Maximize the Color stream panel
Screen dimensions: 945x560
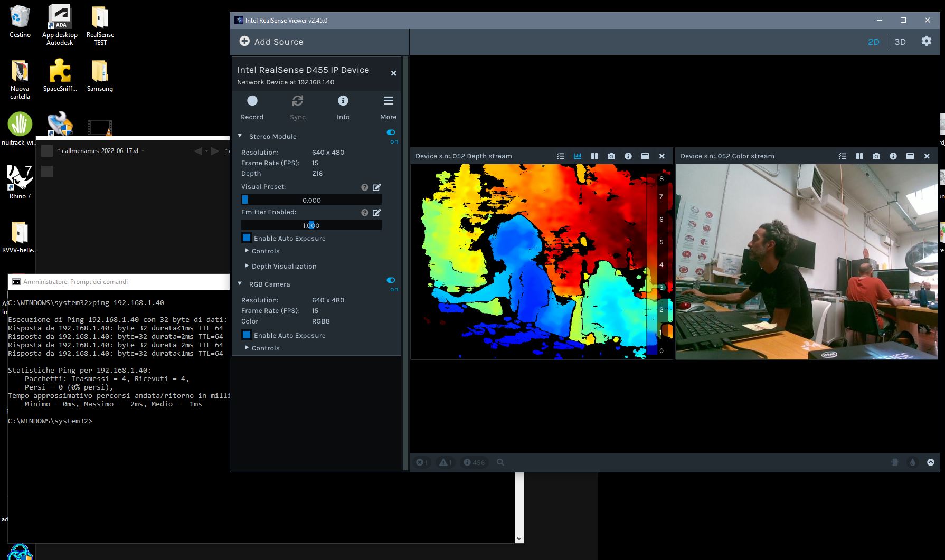tap(910, 156)
